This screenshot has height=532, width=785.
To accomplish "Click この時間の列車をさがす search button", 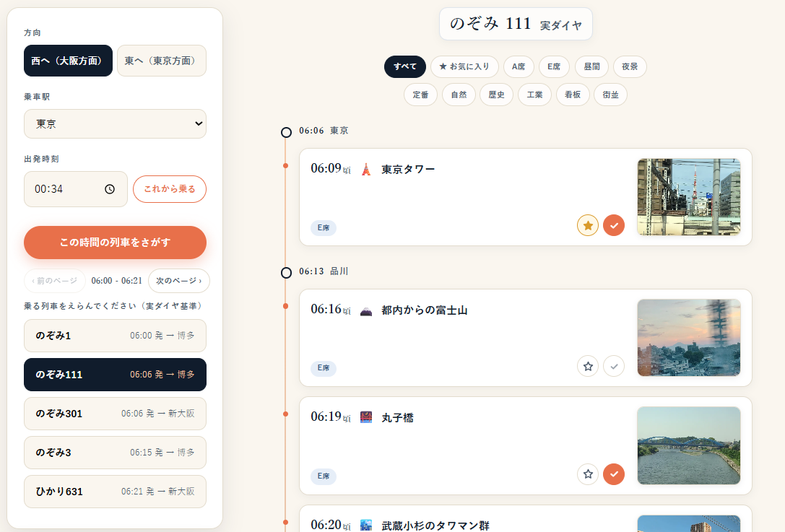I will pos(115,243).
